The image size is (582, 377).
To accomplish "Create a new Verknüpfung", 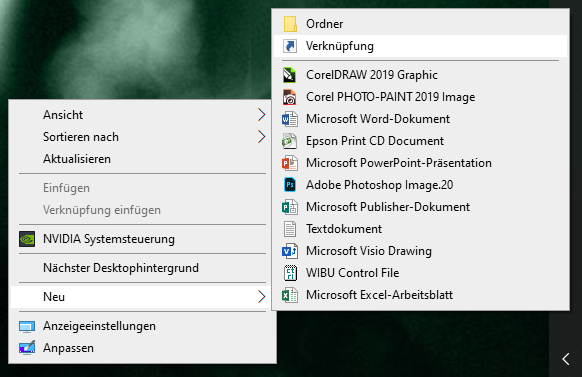I will click(x=421, y=46).
